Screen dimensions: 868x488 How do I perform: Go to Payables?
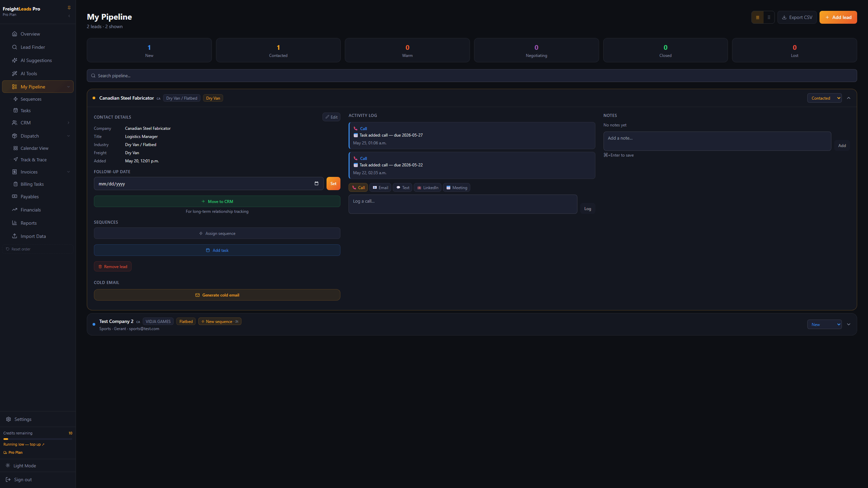click(x=38, y=197)
